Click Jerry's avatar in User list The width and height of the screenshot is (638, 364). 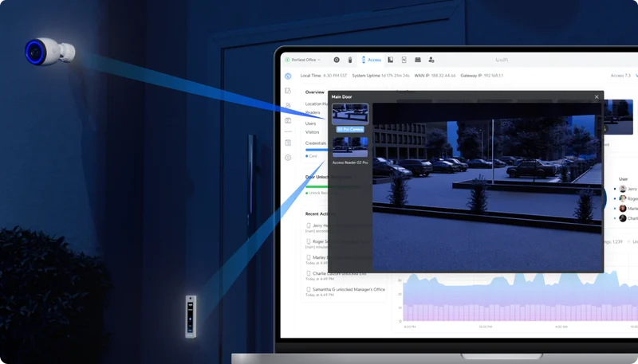pyautogui.click(x=623, y=189)
